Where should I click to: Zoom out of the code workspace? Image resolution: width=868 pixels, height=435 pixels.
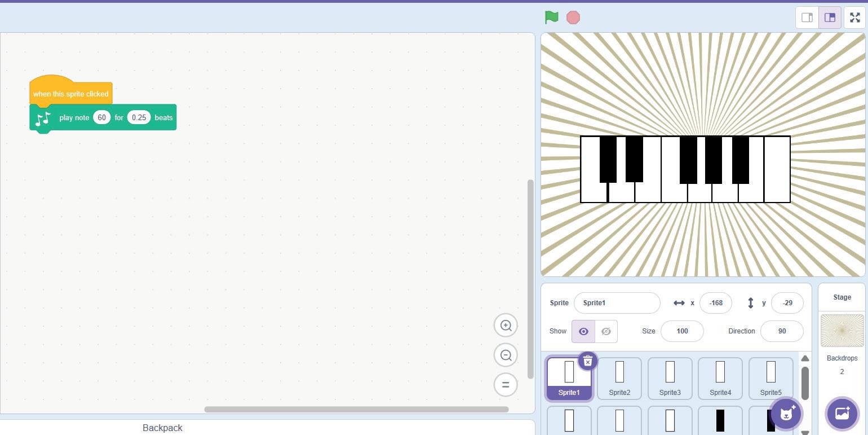(506, 355)
